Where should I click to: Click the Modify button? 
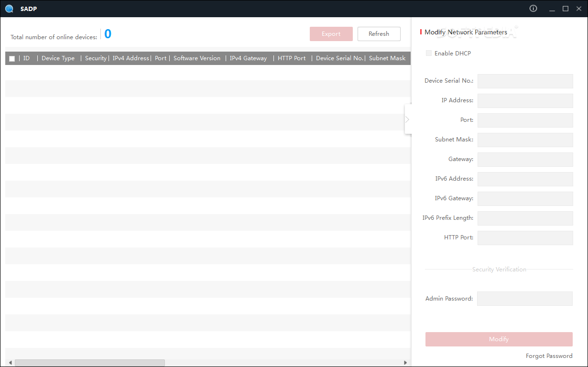click(499, 339)
